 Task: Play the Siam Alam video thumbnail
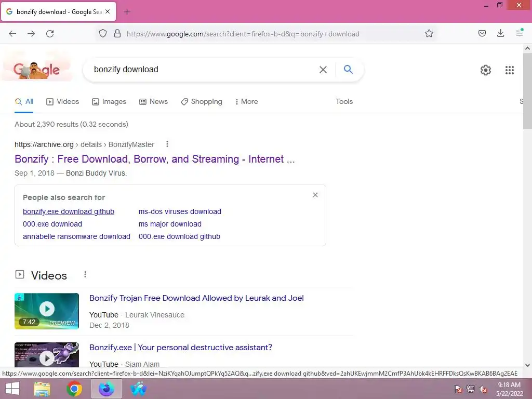pos(47,355)
